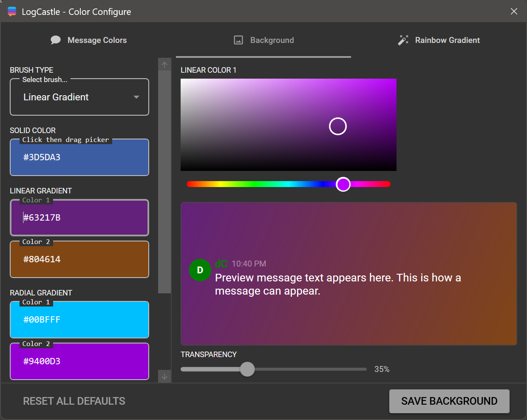
Task: Click the Background image icon
Action: tap(238, 40)
